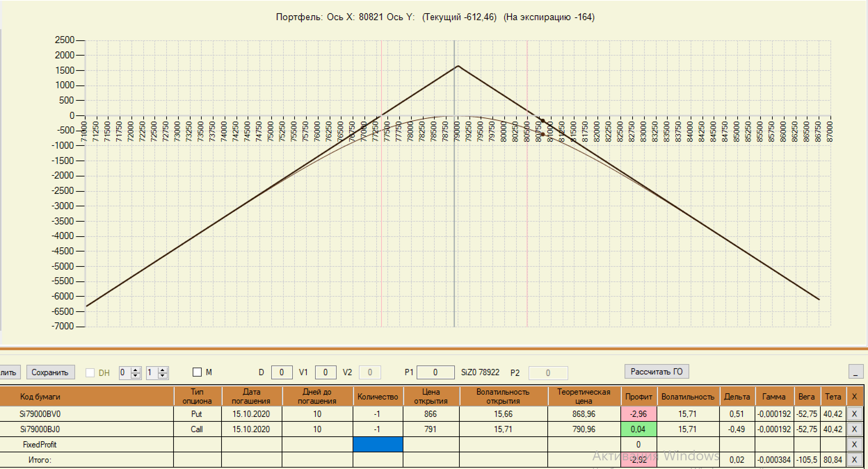The width and height of the screenshot is (868, 469).
Task: Remove the Si79000BV0 Put row with X
Action: tap(854, 414)
